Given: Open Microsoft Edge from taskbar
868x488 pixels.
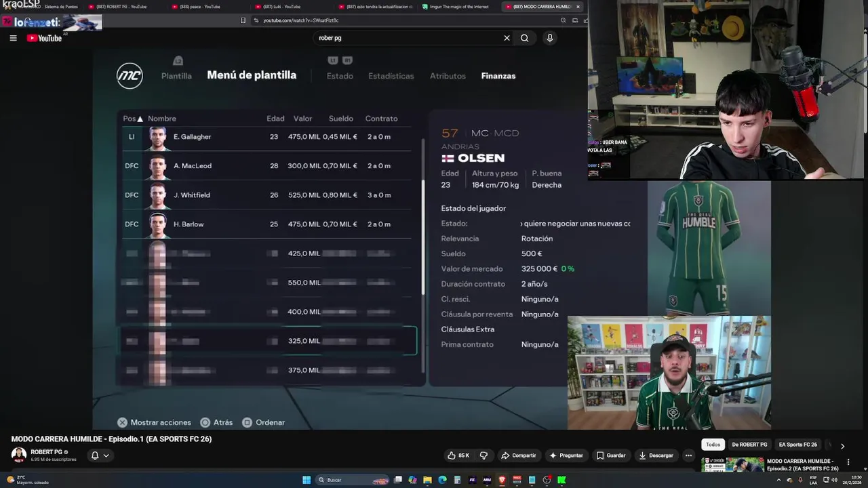Looking at the screenshot, I should [442, 480].
